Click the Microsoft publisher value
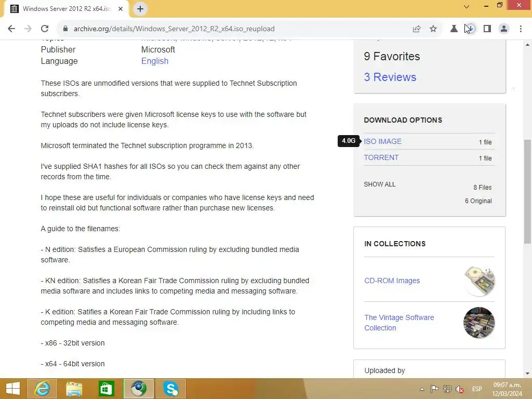The image size is (532, 399). (158, 49)
